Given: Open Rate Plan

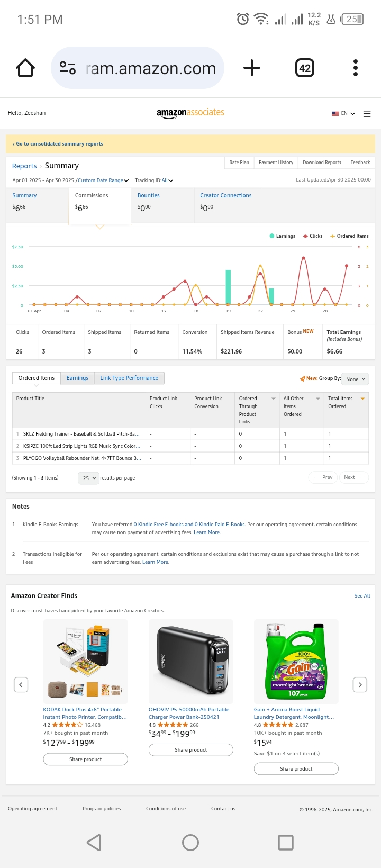Looking at the screenshot, I should pyautogui.click(x=239, y=162).
